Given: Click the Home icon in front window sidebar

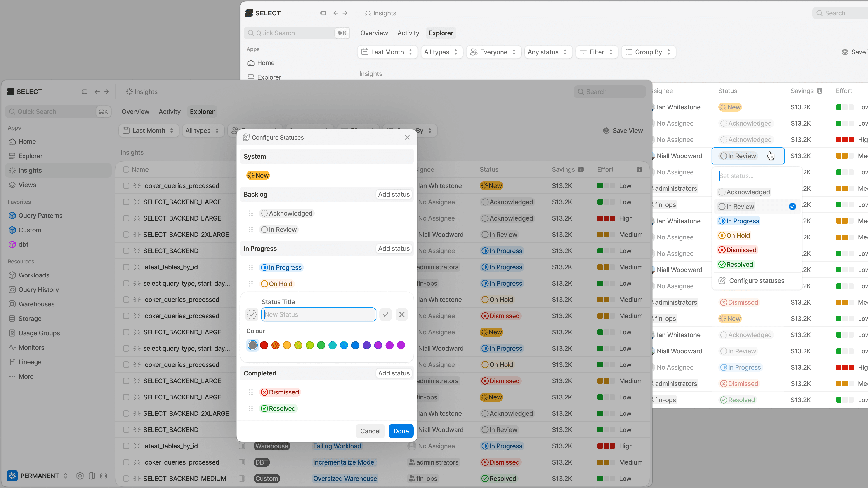Looking at the screenshot, I should [x=12, y=141].
